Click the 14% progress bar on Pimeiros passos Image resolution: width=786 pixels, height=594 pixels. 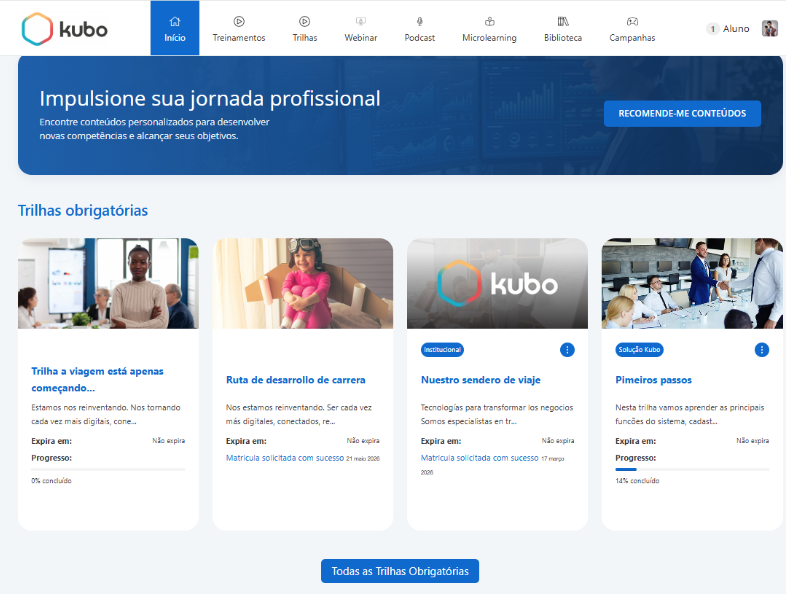692,470
